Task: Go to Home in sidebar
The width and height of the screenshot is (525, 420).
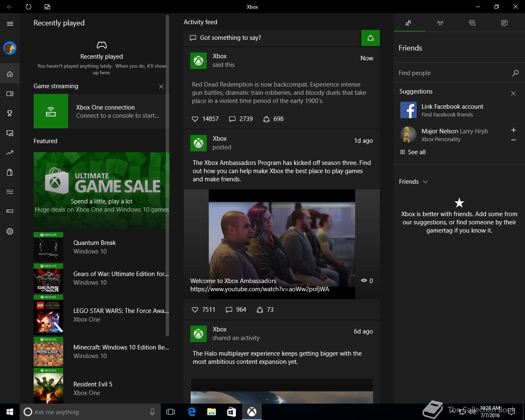Action: pos(10,74)
